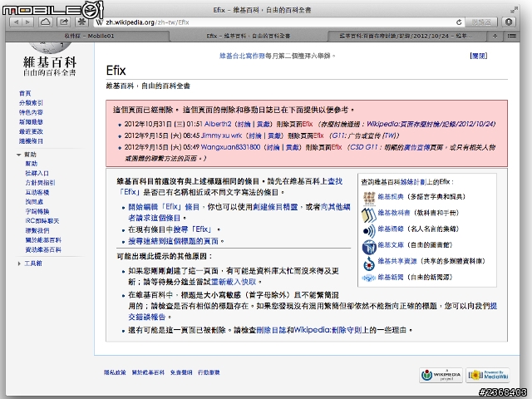The width and height of the screenshot is (532, 399).
Task: Open the 關於維基百科 sidebar link
Action: point(43,240)
